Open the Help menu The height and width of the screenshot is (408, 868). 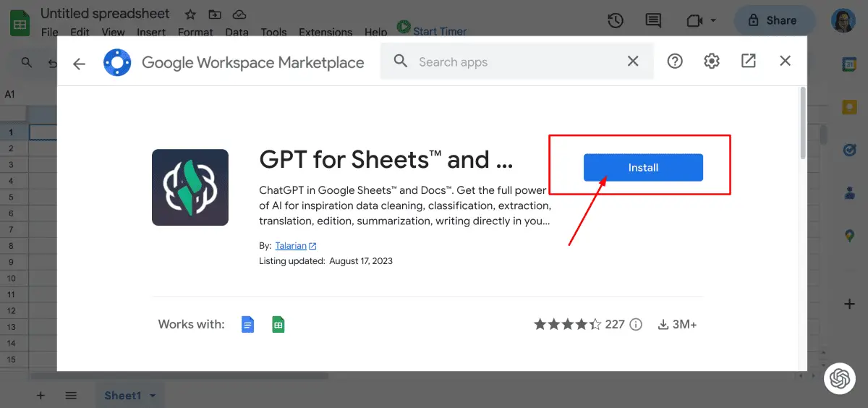pos(375,32)
